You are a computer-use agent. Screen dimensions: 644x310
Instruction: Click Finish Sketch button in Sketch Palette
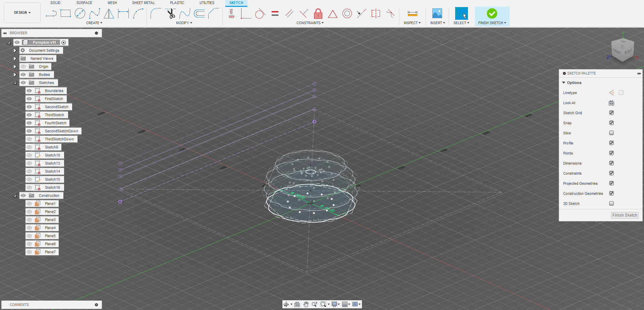(x=625, y=215)
